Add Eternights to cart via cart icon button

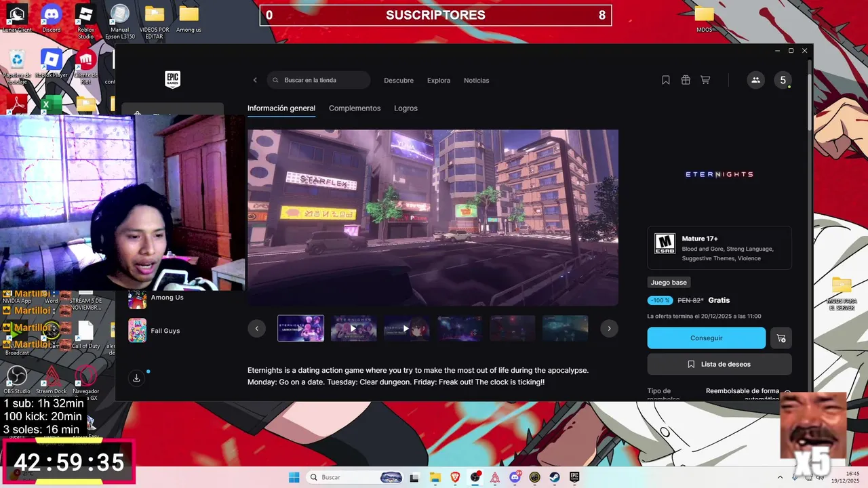point(781,338)
